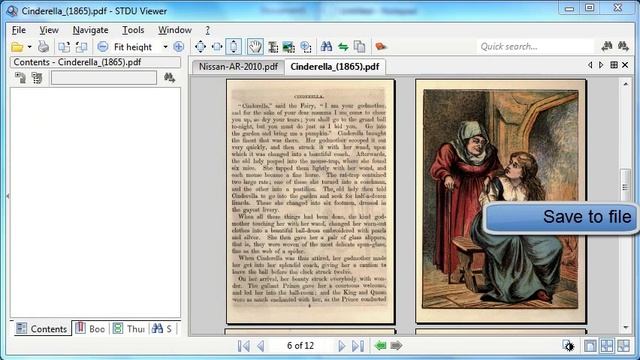The image size is (640, 360).
Task: Go to the previous page
Action: coord(260,346)
